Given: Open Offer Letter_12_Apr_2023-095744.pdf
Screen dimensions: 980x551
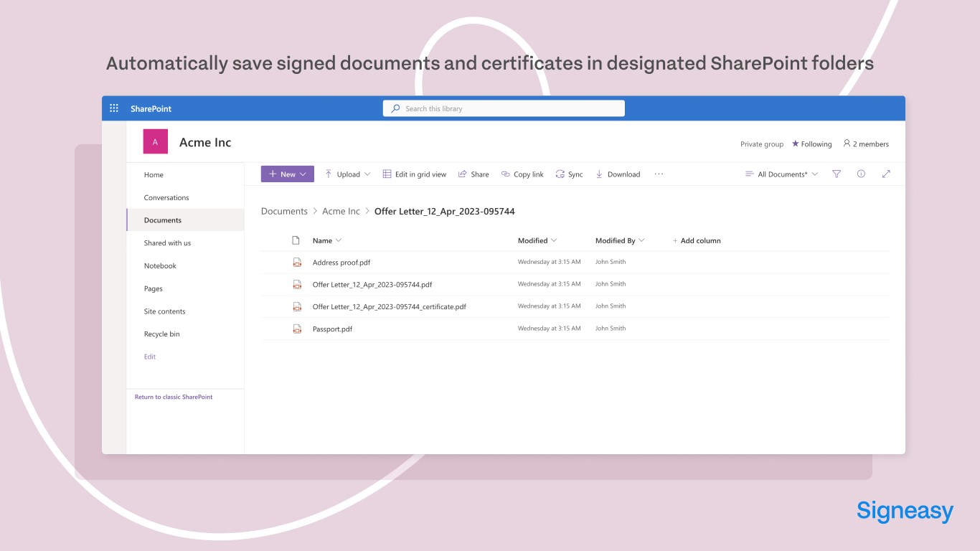Looking at the screenshot, I should pos(372,285).
